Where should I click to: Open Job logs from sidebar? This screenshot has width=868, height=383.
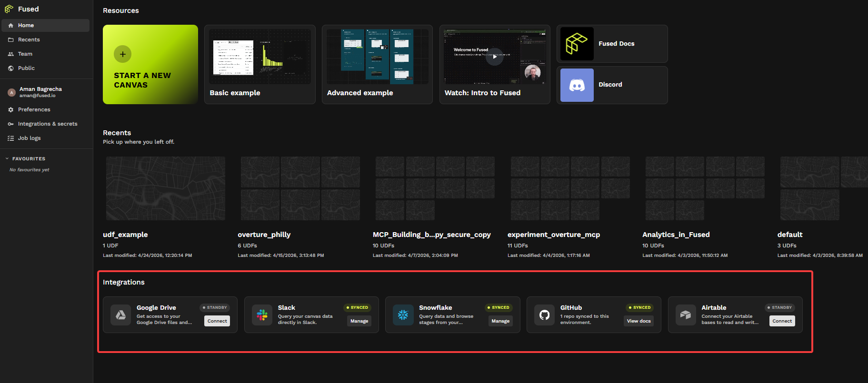pyautogui.click(x=29, y=138)
